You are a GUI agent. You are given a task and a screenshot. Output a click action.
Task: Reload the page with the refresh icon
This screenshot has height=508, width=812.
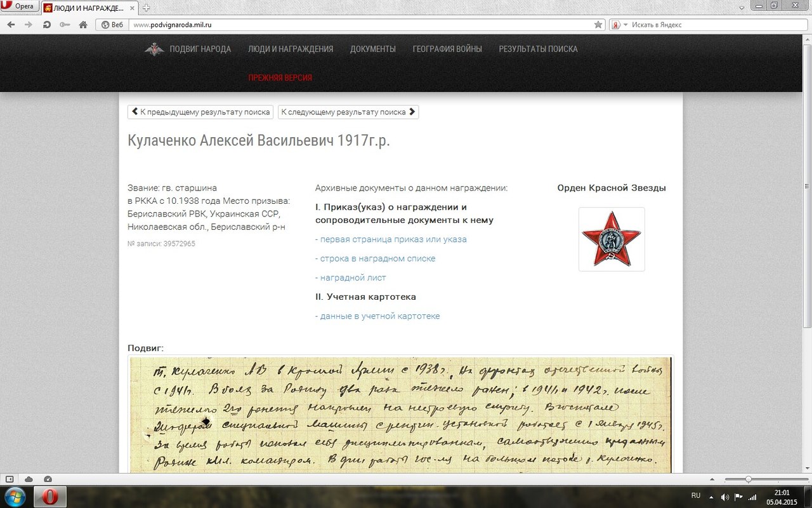(x=46, y=25)
